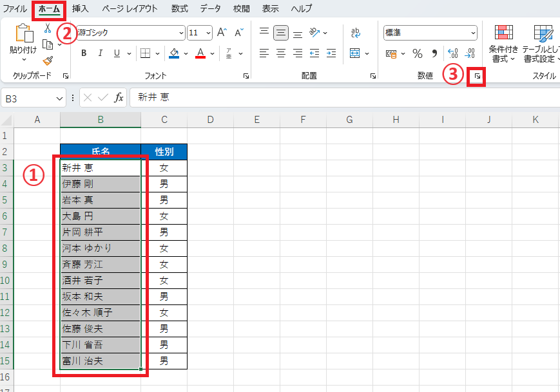This screenshot has height=392, width=560.
Task: Switch to the ホーム tab
Action: point(49,9)
